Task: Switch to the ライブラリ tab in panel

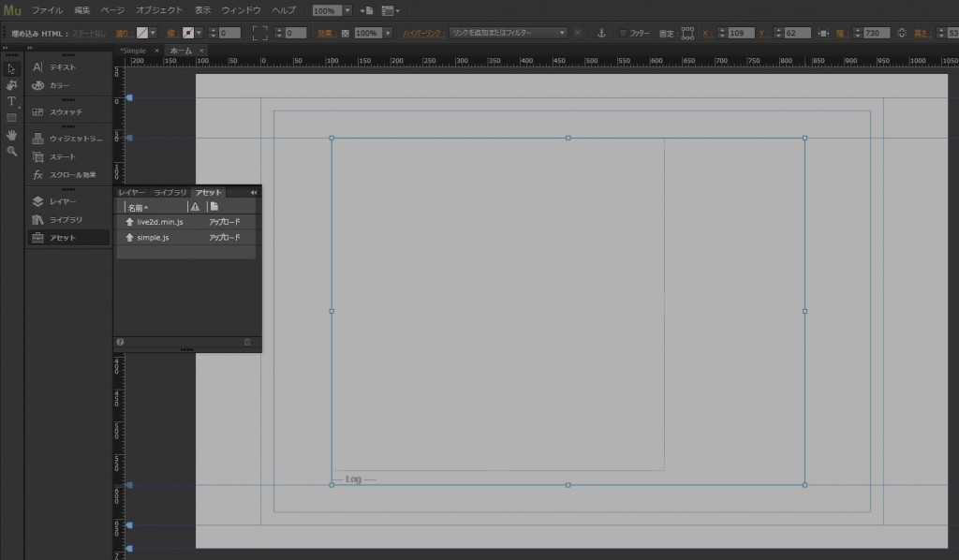Action: click(x=170, y=193)
